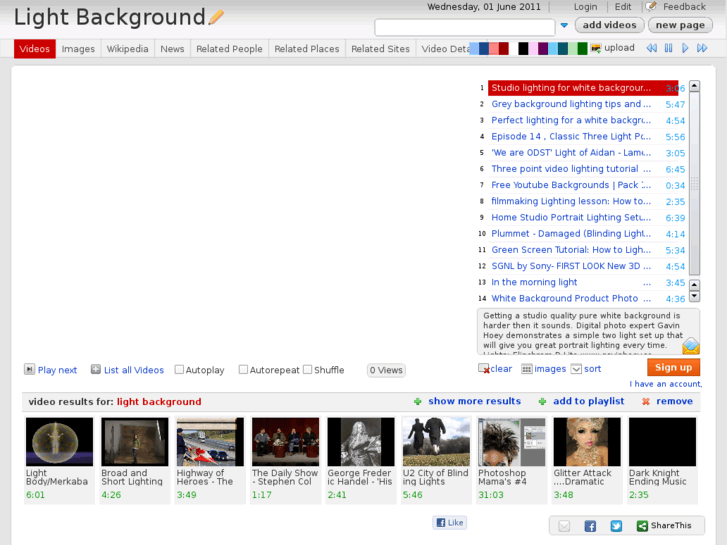Pick the dark red theme swatch
The height and width of the screenshot is (545, 727).
pos(504,48)
